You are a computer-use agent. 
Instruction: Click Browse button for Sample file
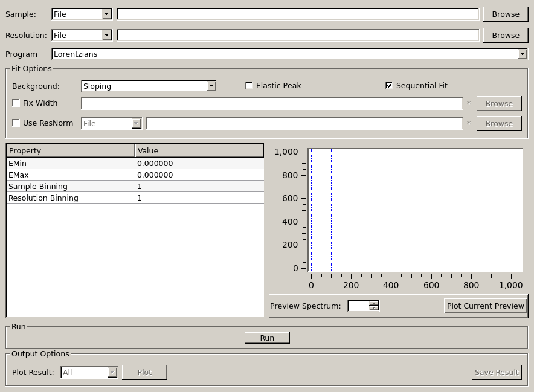coord(505,14)
